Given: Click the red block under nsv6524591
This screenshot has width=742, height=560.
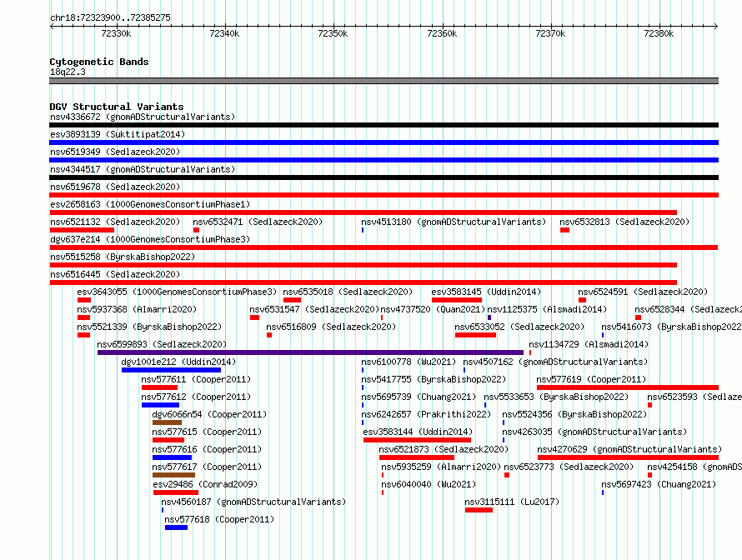Looking at the screenshot, I should pyautogui.click(x=583, y=300).
